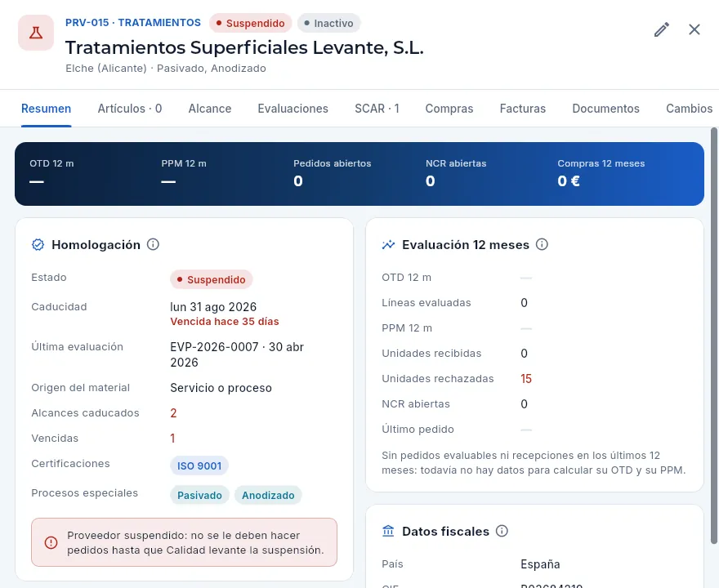Click the Último pedido row label
This screenshot has width=719, height=588.
click(418, 430)
